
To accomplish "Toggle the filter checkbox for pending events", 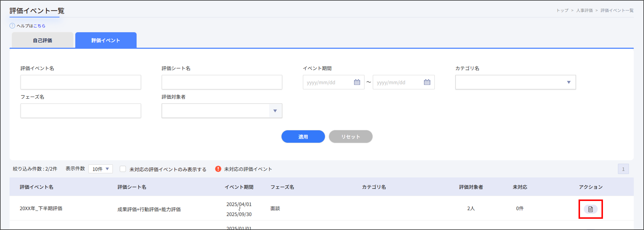I will coord(123,169).
